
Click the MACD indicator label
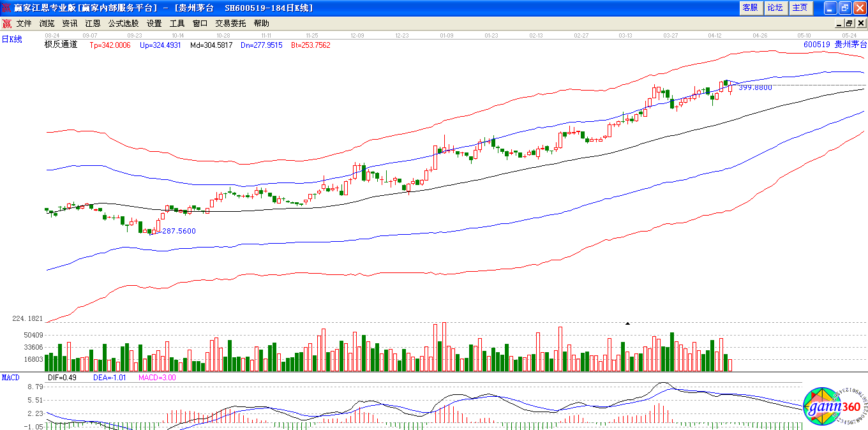tap(11, 378)
